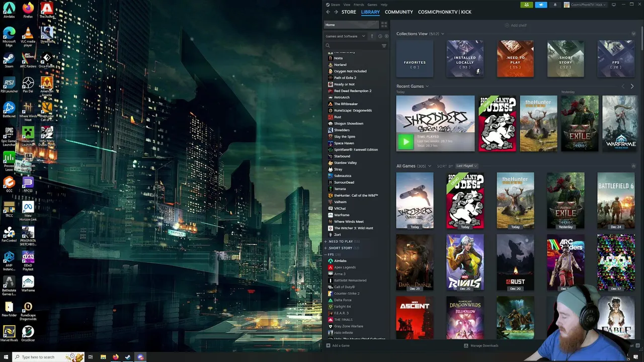The height and width of the screenshot is (362, 644).
Task: Open VLC media player desktop icon
Action: coord(28,37)
